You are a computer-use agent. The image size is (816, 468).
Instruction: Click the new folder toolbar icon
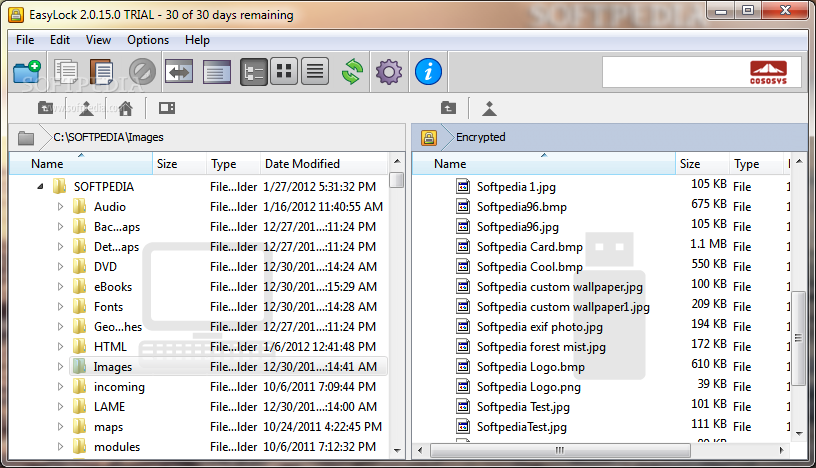coord(27,72)
